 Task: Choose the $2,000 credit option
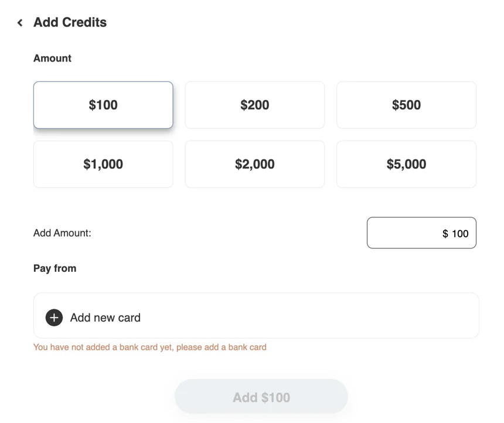[x=255, y=164]
